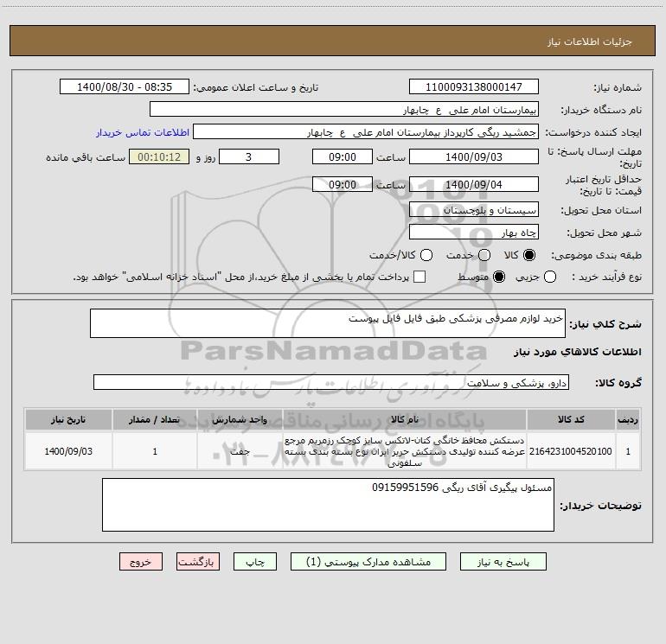Click the پاسخ به نیاز button
The image size is (666, 644).
click(x=503, y=562)
